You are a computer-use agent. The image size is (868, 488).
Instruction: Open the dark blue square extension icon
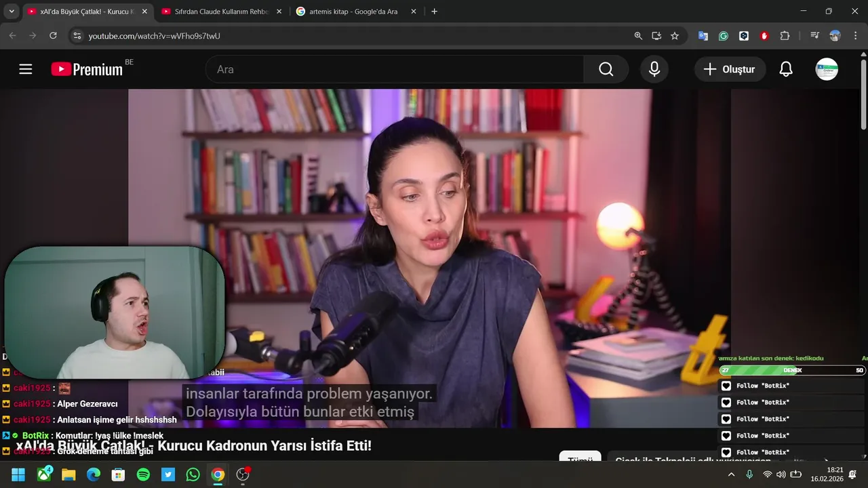[x=744, y=36]
